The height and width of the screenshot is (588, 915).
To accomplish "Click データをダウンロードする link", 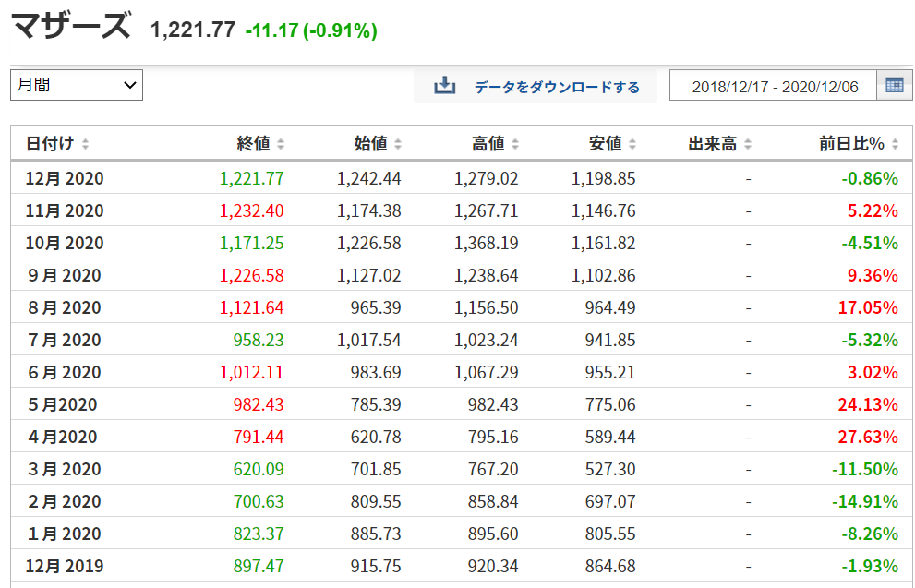I will tap(557, 88).
